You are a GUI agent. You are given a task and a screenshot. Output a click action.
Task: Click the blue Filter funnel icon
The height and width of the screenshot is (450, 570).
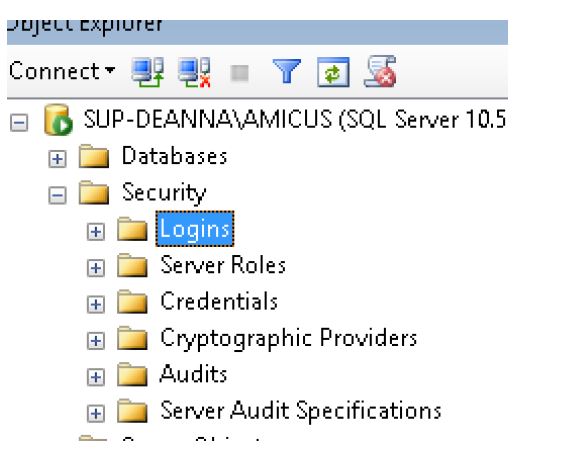click(x=286, y=71)
